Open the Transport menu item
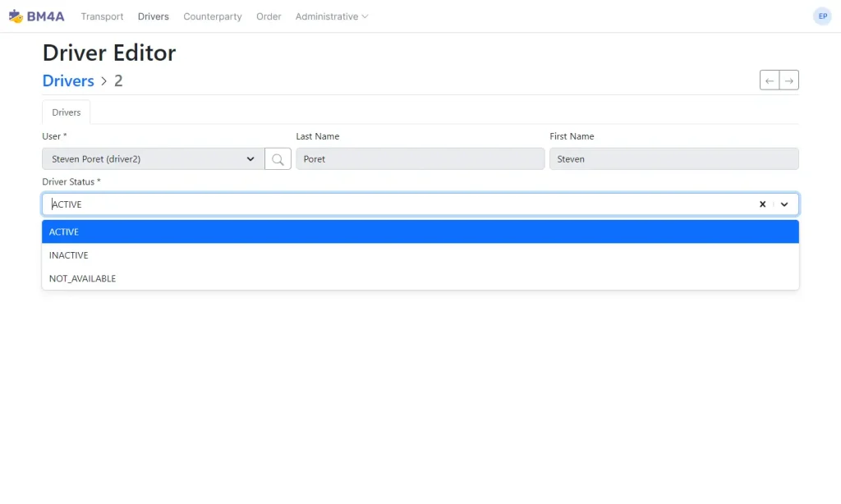Image resolution: width=841 pixels, height=504 pixels. pyautogui.click(x=102, y=16)
